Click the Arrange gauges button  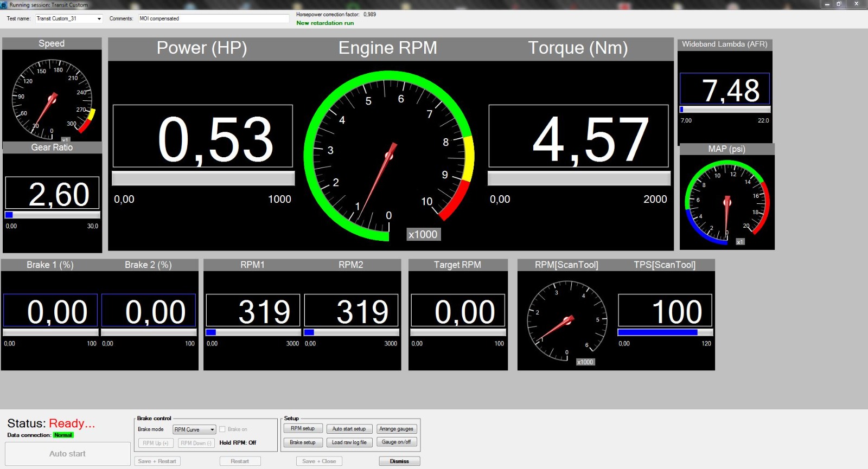click(x=397, y=429)
